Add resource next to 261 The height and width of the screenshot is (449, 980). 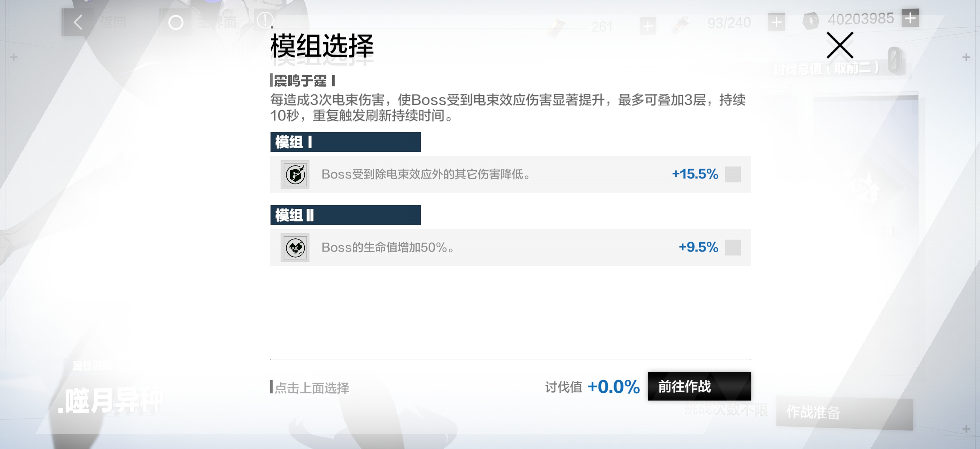[x=648, y=26]
